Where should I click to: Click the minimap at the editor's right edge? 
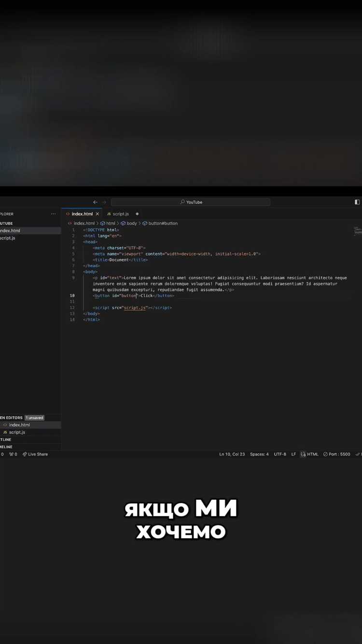357,231
